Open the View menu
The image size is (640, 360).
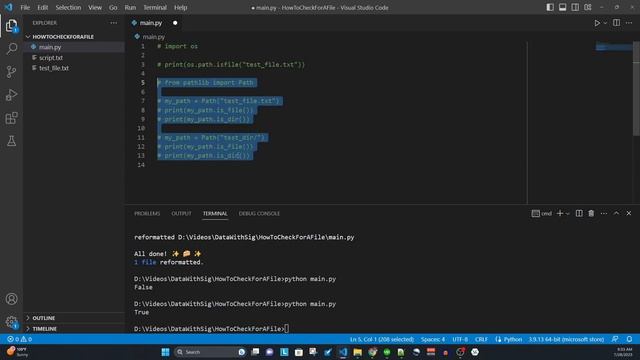click(x=95, y=7)
